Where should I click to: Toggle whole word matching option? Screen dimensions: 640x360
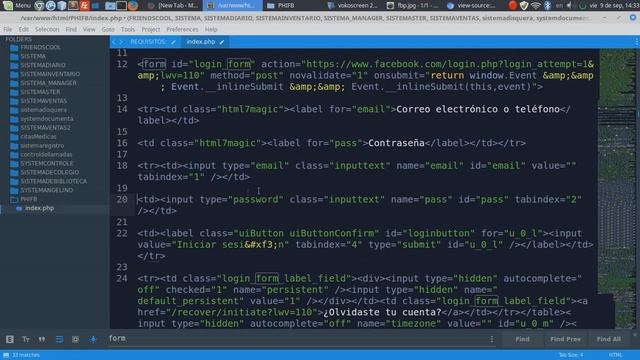click(42, 339)
